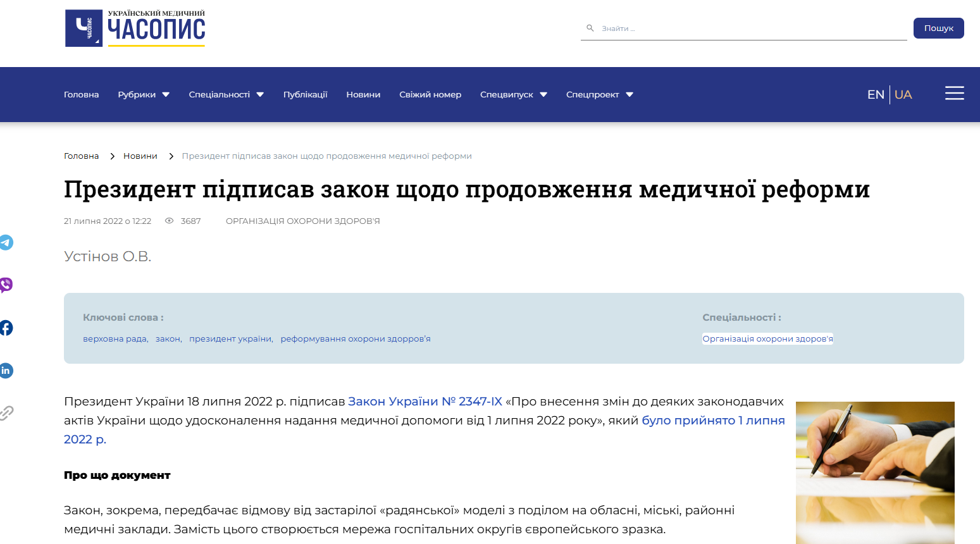Open the Часопис logo homepage
The image size is (980, 544).
pyautogui.click(x=135, y=28)
